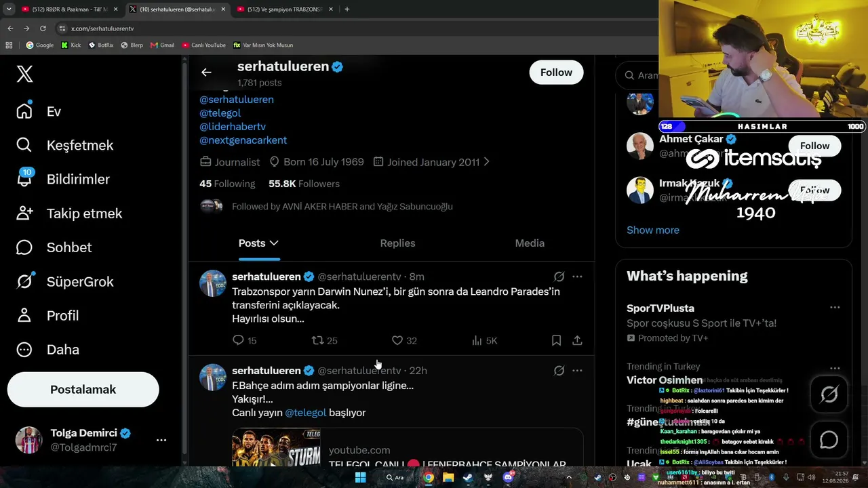Like the Darwin Nunez post
This screenshot has width=868, height=488.
tap(397, 340)
